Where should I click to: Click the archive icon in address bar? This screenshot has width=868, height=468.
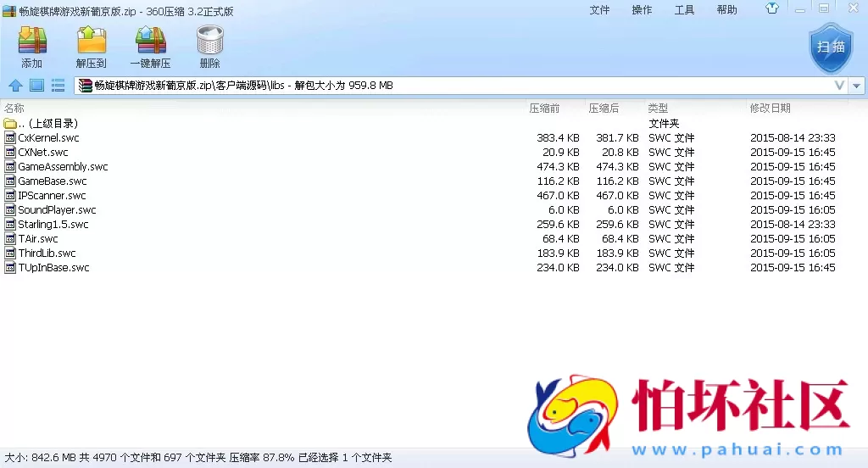86,86
